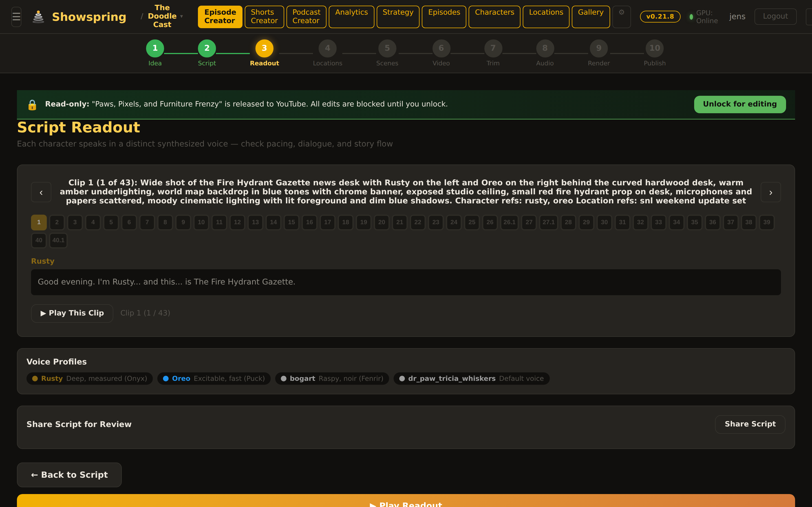
Task: Select clip chip 26.1
Action: [509, 222]
